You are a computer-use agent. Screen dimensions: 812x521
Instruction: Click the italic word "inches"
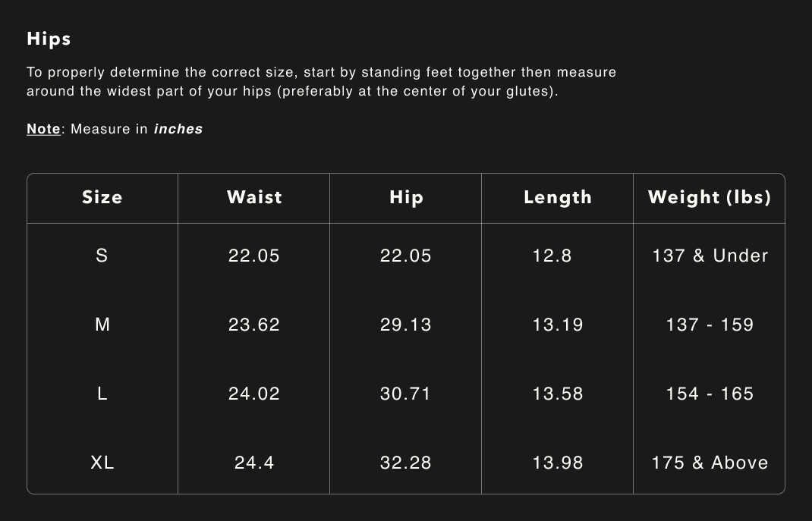178,129
